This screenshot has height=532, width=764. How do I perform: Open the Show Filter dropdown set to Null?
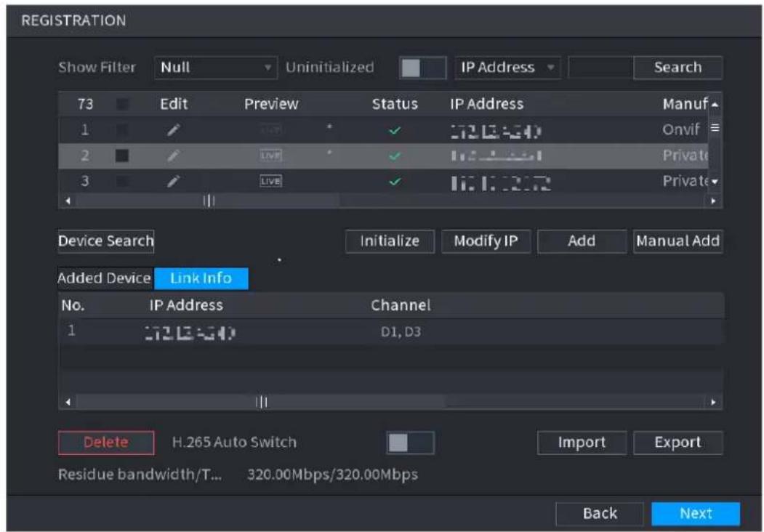tap(215, 68)
